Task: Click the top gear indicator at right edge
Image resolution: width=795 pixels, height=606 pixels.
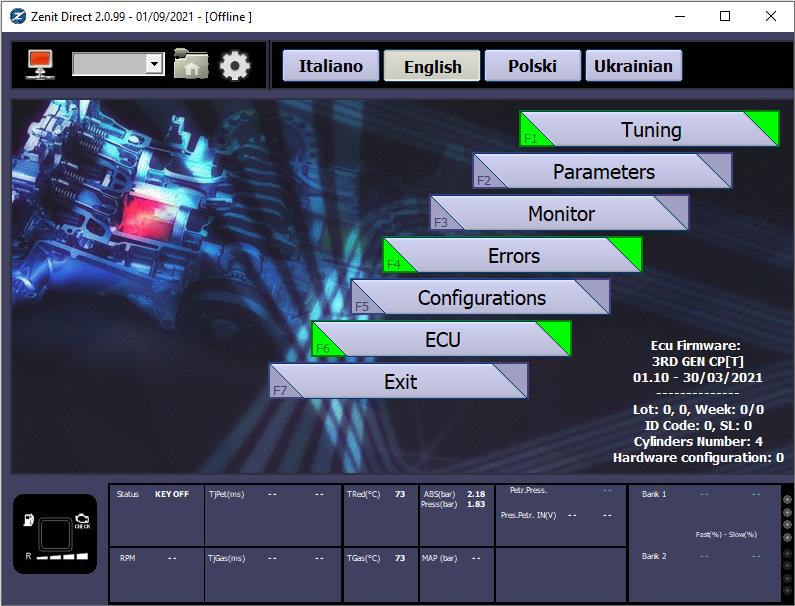Action: point(787,499)
